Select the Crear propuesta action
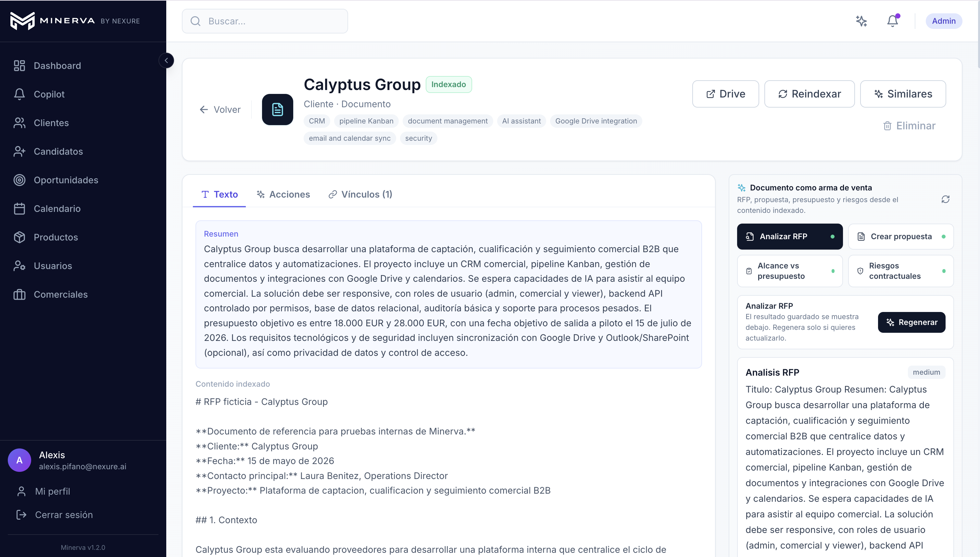The height and width of the screenshot is (557, 980). [901, 237]
